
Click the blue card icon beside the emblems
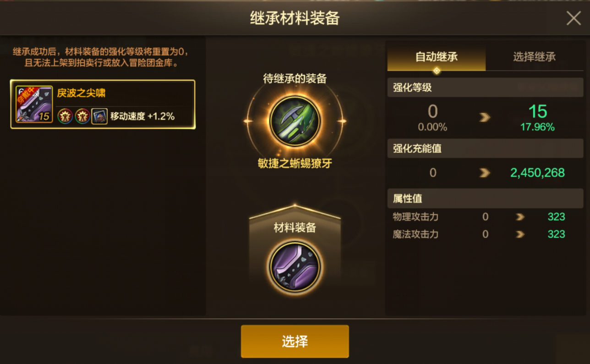click(x=99, y=116)
